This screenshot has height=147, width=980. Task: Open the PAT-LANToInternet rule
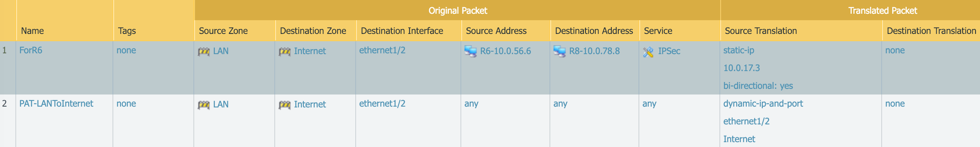tap(56, 104)
